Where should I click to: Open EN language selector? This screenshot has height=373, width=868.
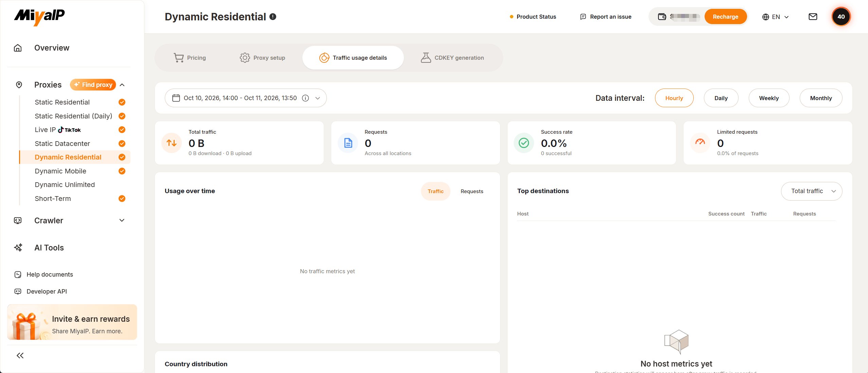[775, 17]
